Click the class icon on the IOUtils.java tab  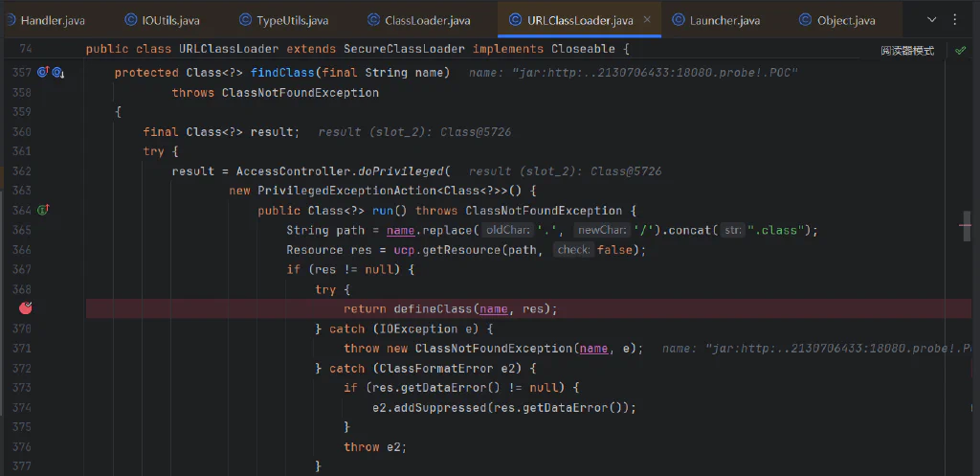(130, 20)
